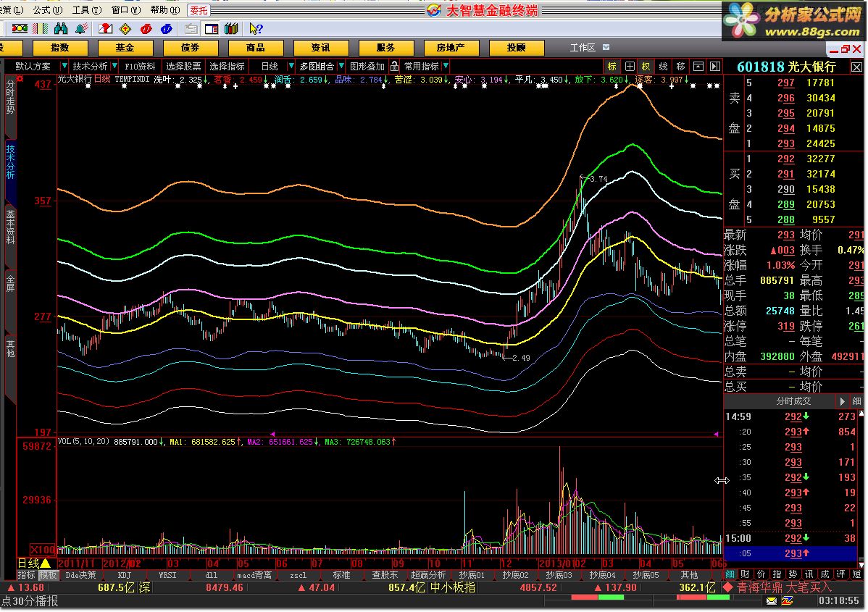The width and height of the screenshot is (868, 612).
Task: Click the 投顾 yellow button
Action: pos(517,48)
